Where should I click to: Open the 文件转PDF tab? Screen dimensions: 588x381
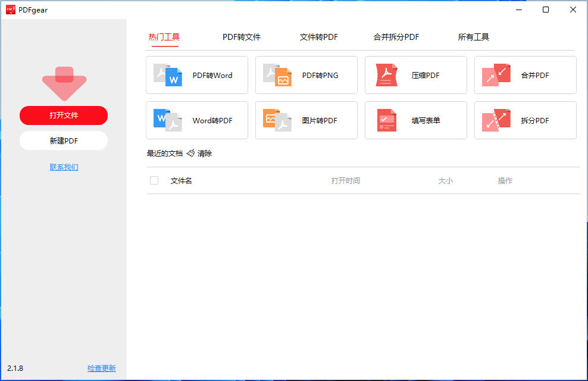[x=319, y=37]
